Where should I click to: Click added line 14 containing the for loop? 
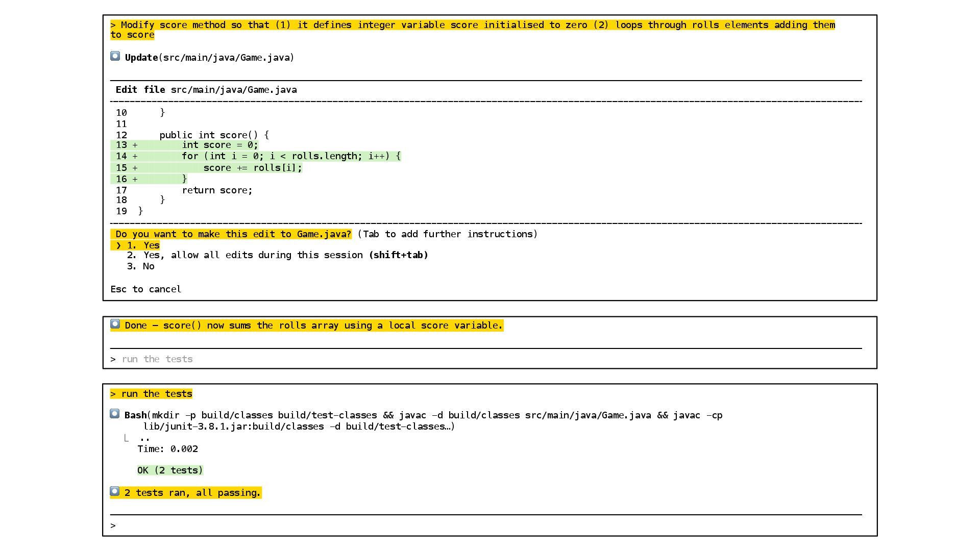[291, 156]
